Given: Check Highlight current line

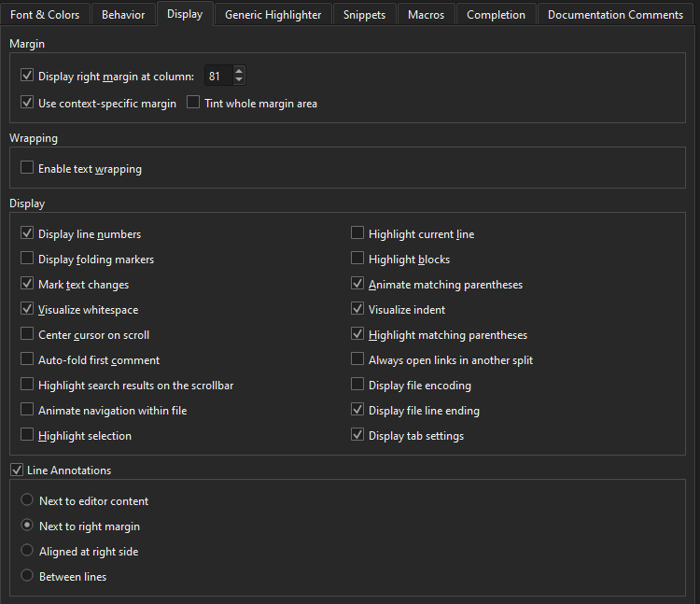Looking at the screenshot, I should pos(357,234).
